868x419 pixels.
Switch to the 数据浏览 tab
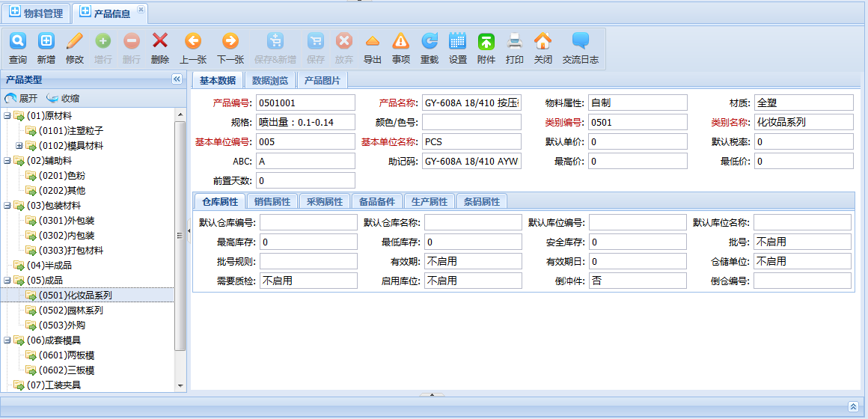coord(270,81)
